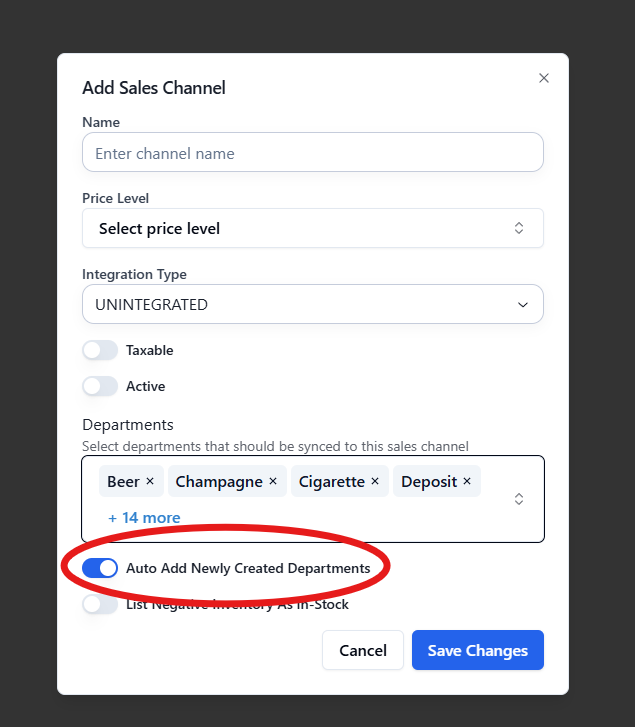Click the Beer department chip label
Image resolution: width=635 pixels, height=727 pixels.
123,481
